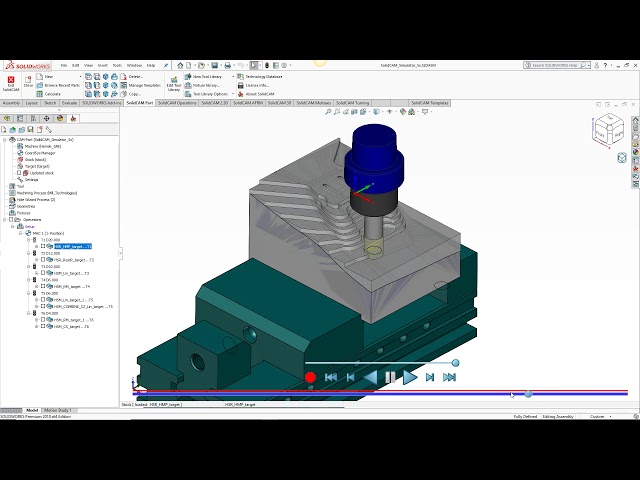
Task: Click the Home icon in the quick toolbar
Action: [180, 65]
